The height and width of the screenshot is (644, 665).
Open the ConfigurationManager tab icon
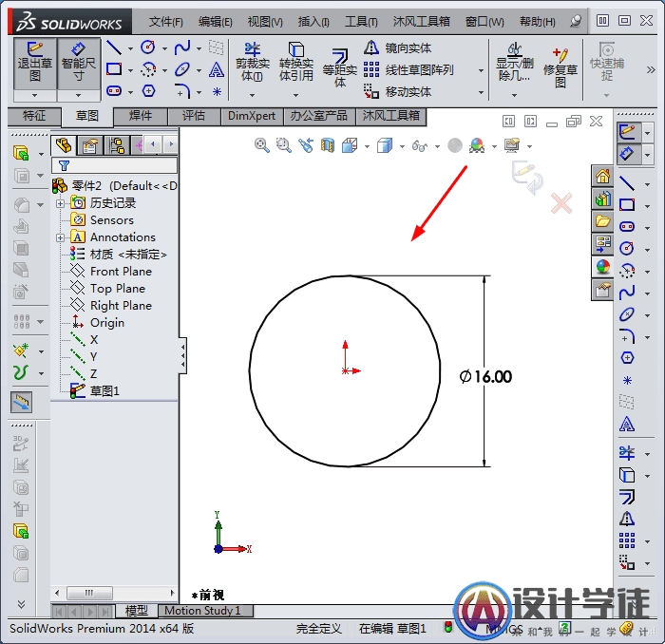coord(117,145)
